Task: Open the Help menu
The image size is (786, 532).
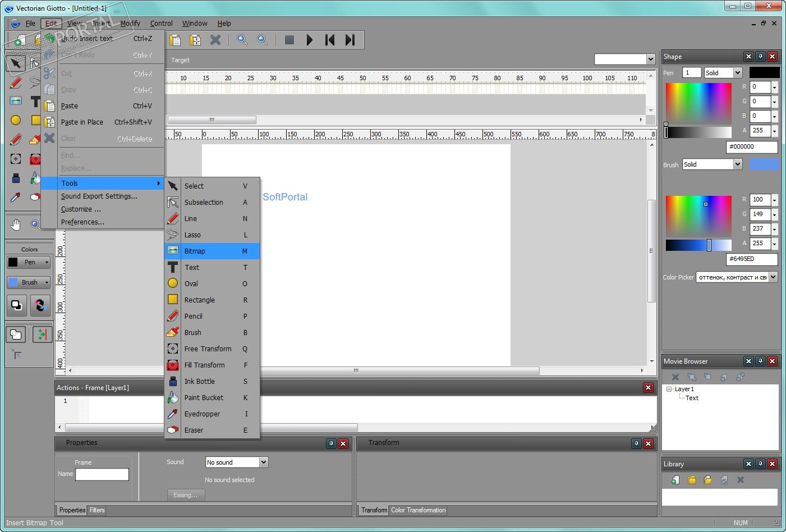Action: (224, 24)
